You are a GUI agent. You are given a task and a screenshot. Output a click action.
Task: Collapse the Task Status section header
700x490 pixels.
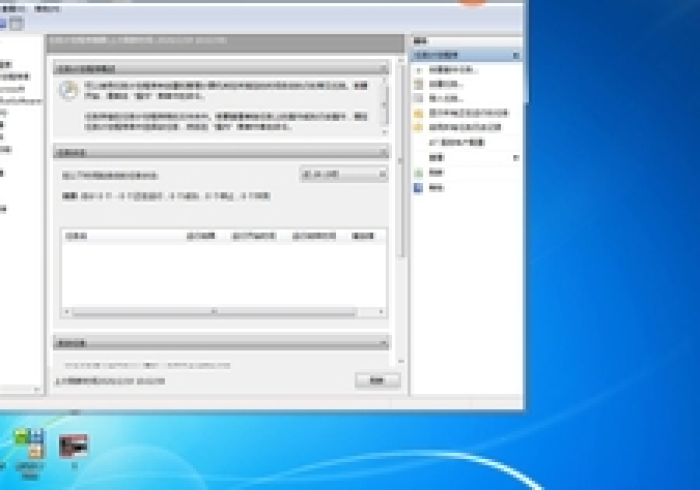click(382, 152)
